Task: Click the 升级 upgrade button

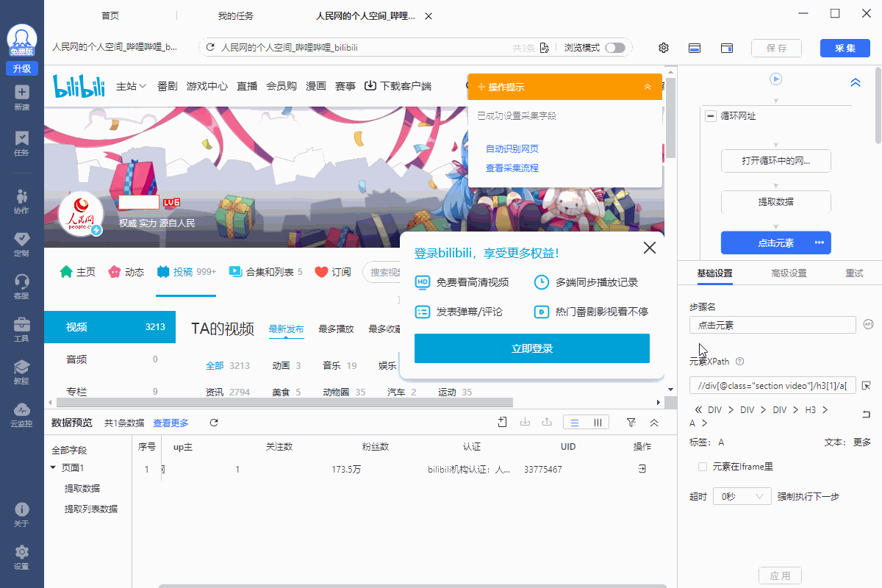Action: 21,68
